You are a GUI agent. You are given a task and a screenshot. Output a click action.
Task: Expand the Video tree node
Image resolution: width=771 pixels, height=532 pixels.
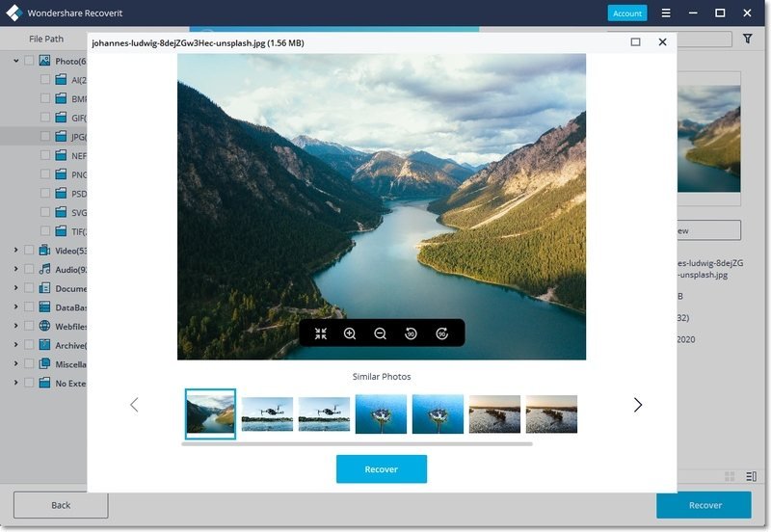[x=15, y=251]
